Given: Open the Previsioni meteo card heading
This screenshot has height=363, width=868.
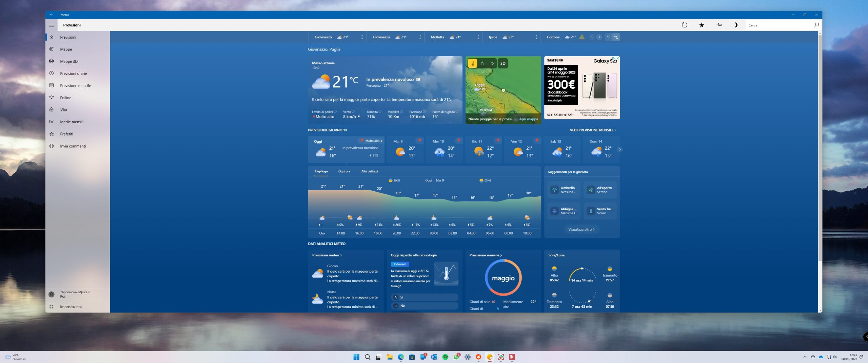Looking at the screenshot, I should [x=327, y=255].
